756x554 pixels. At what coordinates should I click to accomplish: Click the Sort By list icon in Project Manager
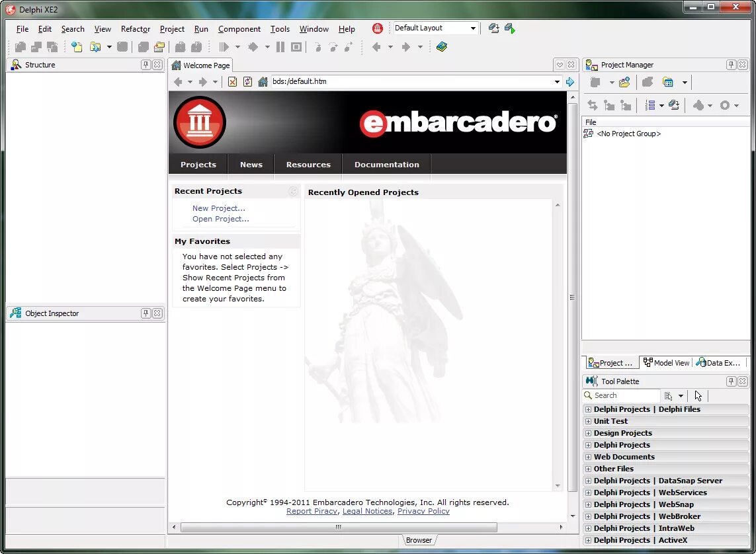point(650,105)
